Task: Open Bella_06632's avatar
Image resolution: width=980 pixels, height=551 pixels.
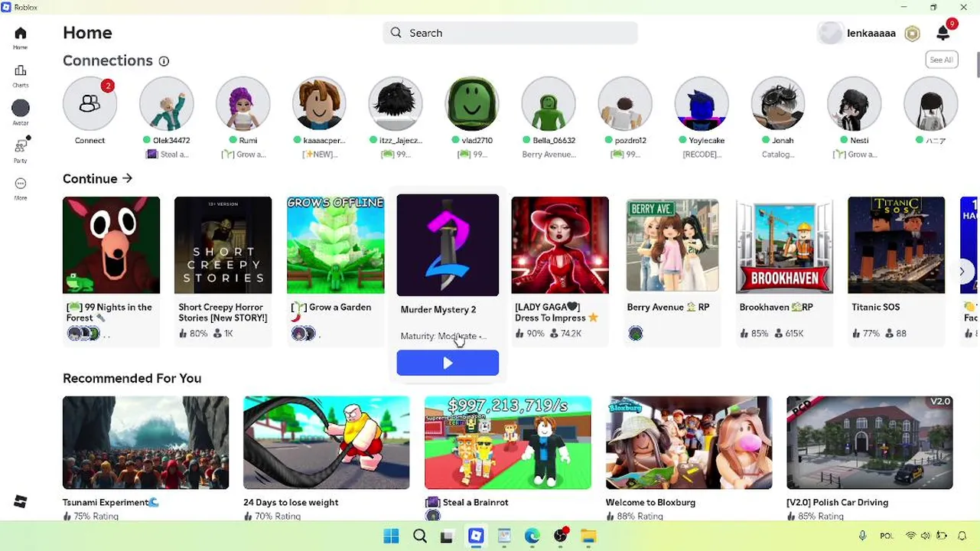Action: pos(549,104)
